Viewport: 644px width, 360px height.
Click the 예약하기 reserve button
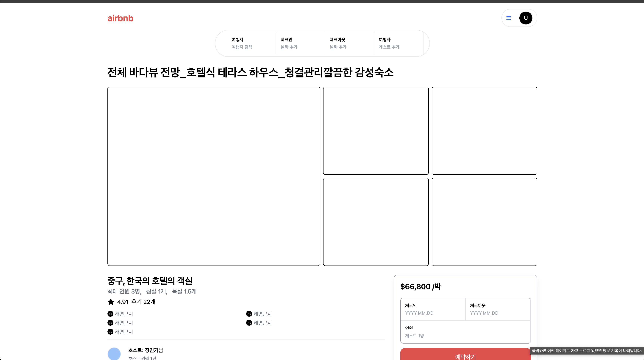click(x=465, y=355)
